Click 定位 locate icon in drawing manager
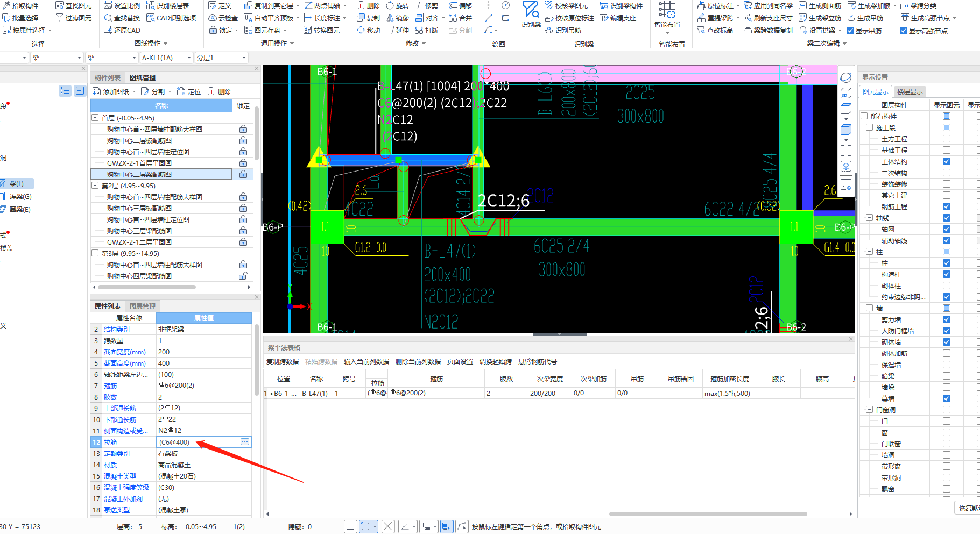This screenshot has width=980, height=535. pos(189,91)
